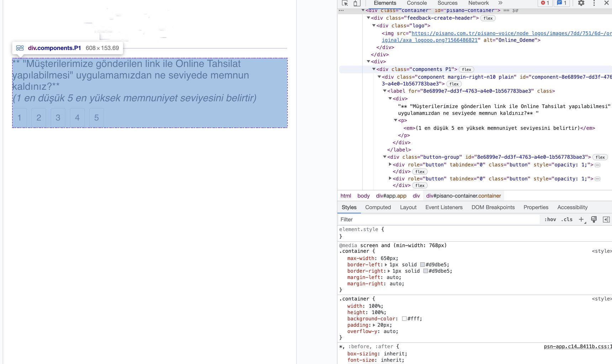Open the Properties tab
The height and width of the screenshot is (364, 612).
pyautogui.click(x=536, y=207)
